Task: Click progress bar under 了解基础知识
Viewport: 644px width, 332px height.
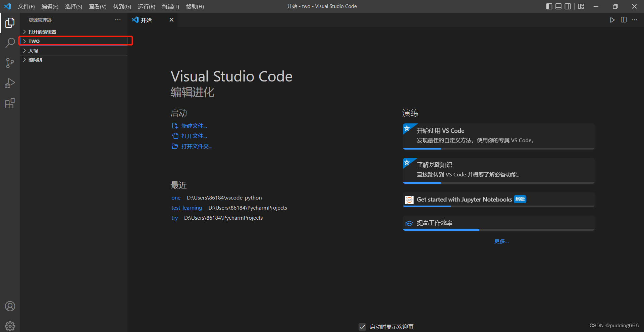Action: (x=499, y=183)
